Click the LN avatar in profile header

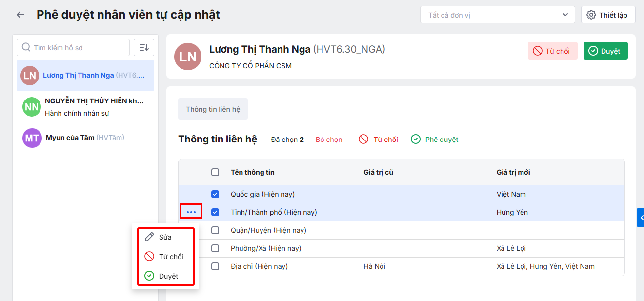coord(188,57)
